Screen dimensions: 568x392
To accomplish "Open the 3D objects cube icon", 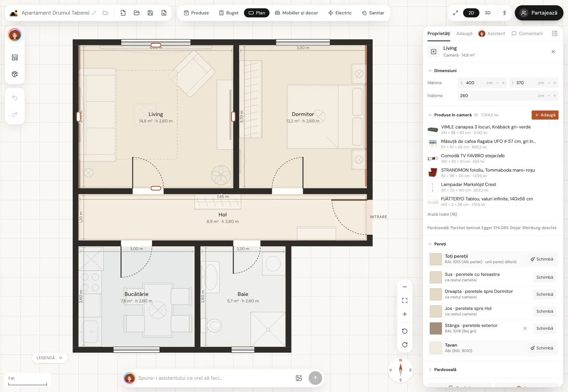I will pos(15,74).
